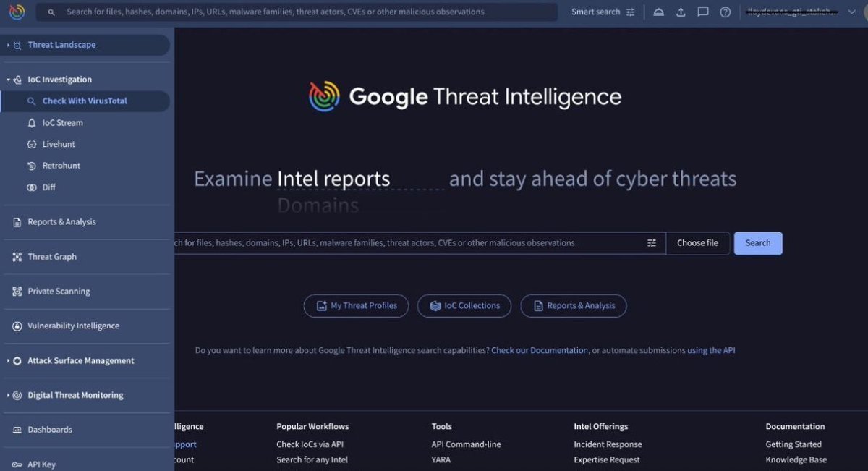
Task: Select Private Scanning in the sidebar
Action: (x=56, y=291)
